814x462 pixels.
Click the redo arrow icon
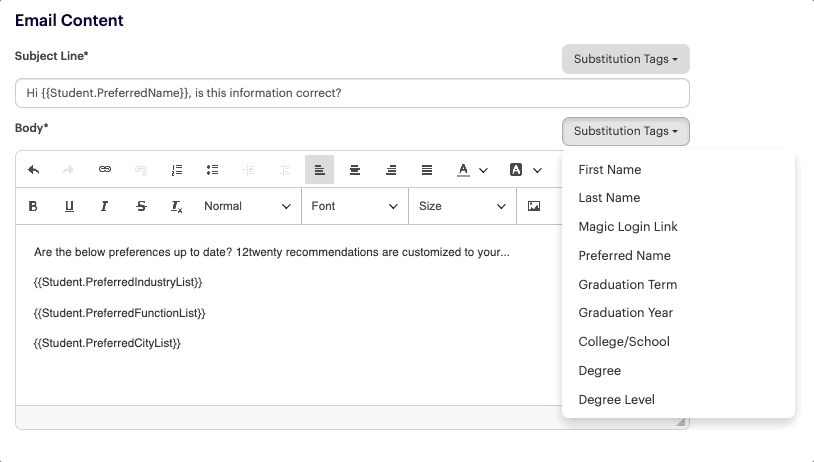tap(69, 170)
